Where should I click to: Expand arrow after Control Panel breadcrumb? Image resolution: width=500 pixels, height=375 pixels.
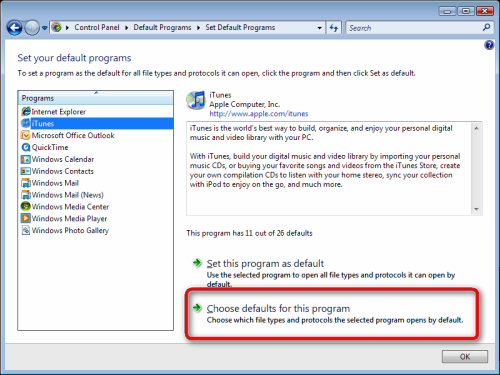[127, 28]
